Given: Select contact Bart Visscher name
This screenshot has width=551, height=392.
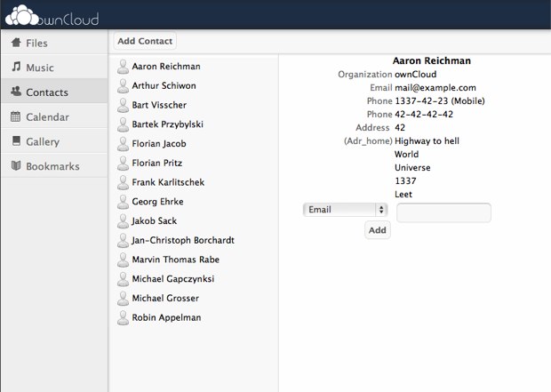Looking at the screenshot, I should point(159,105).
